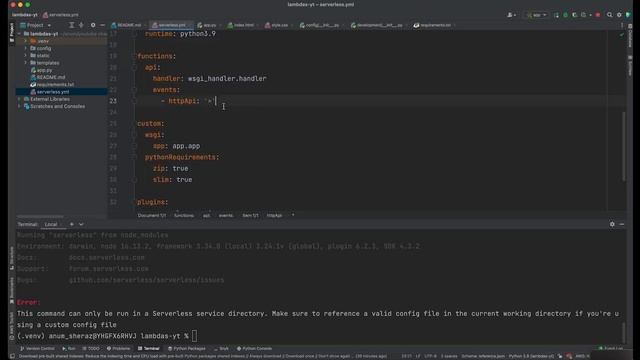Open terminal panel settings gear
This screenshot has width=640, height=360.
pyautogui.click(x=612, y=224)
